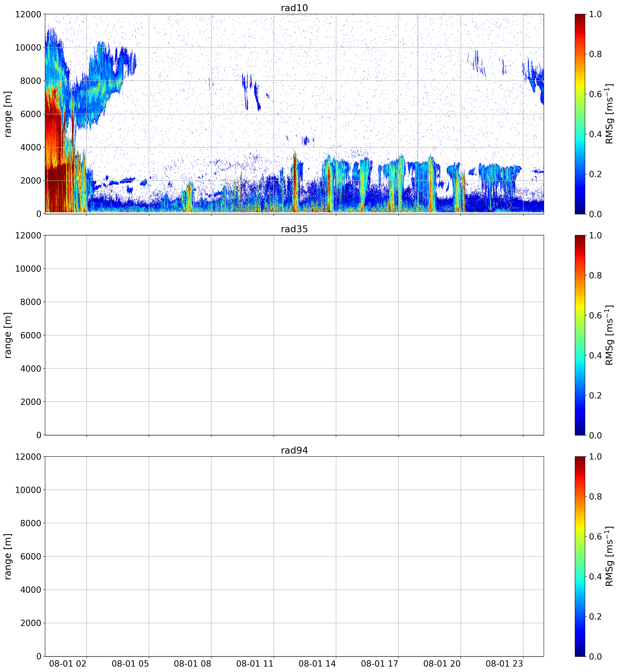Click the 8000 range tick of rad10 panel
This screenshot has width=619, height=672.
point(31,81)
